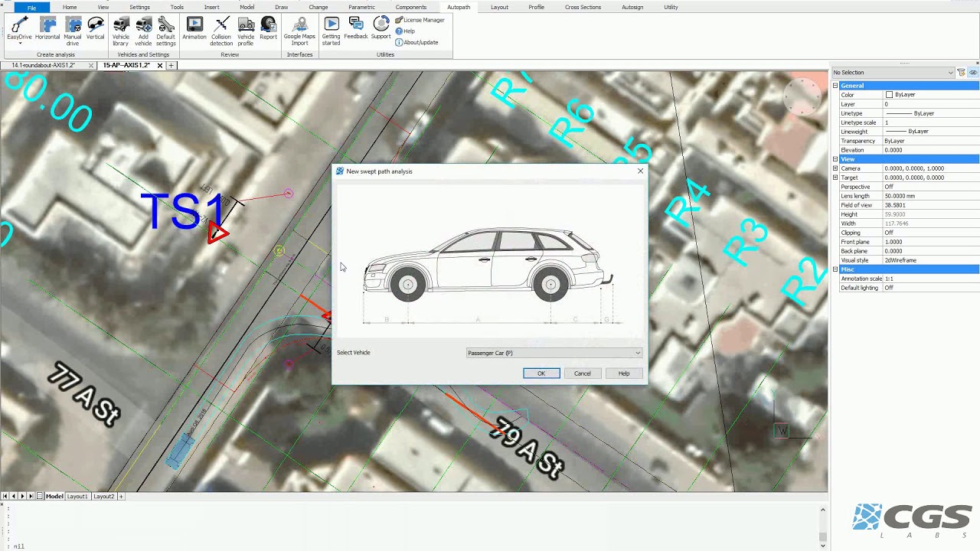Collapse the View properties section
Screen dimensions: 980x551
click(x=835, y=159)
